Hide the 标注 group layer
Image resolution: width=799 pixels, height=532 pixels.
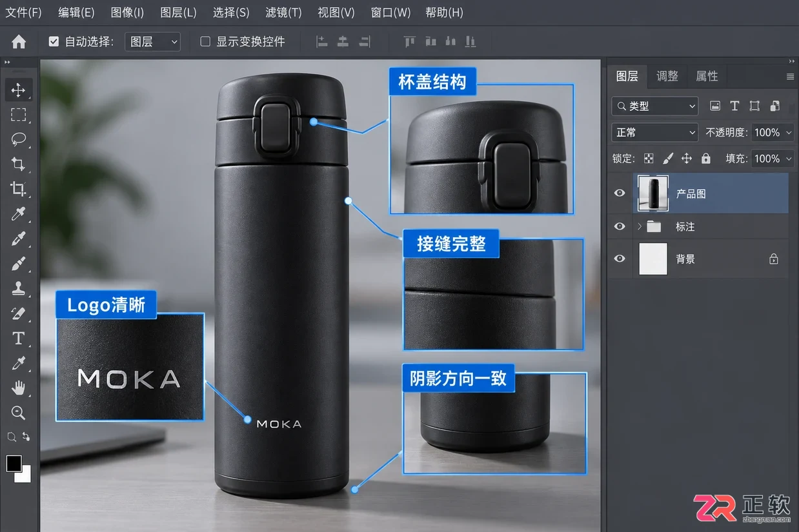tap(620, 226)
